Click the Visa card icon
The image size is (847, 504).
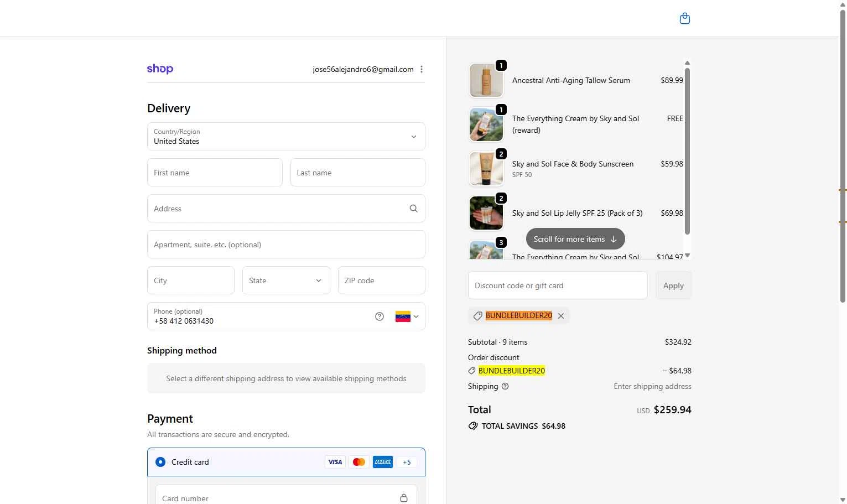(x=335, y=462)
